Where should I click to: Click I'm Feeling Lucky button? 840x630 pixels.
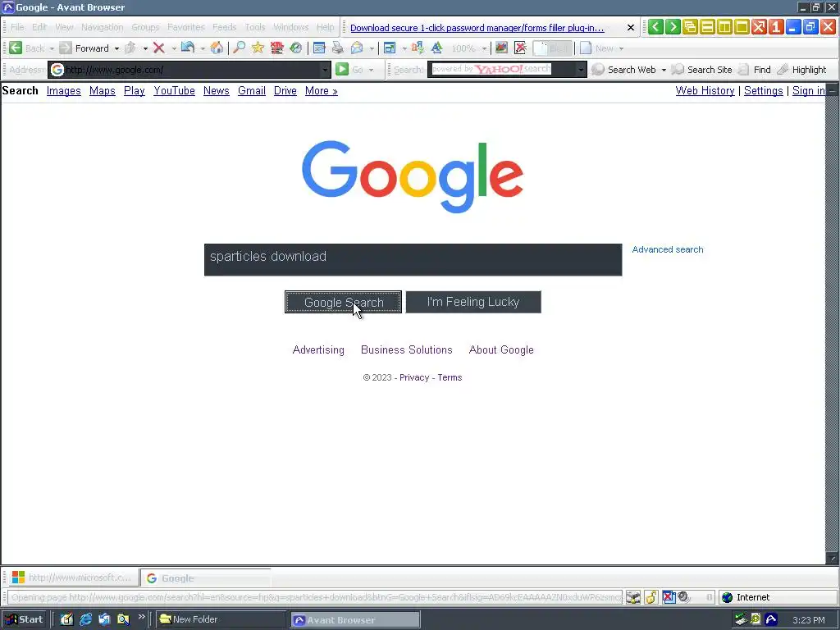tap(473, 302)
